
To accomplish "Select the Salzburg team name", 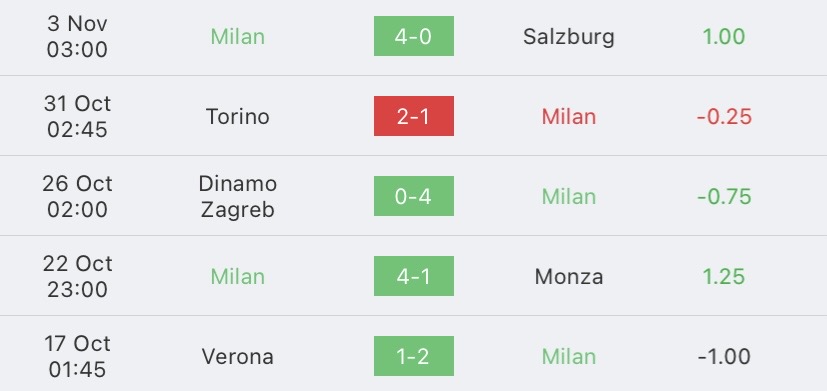I will tap(569, 37).
